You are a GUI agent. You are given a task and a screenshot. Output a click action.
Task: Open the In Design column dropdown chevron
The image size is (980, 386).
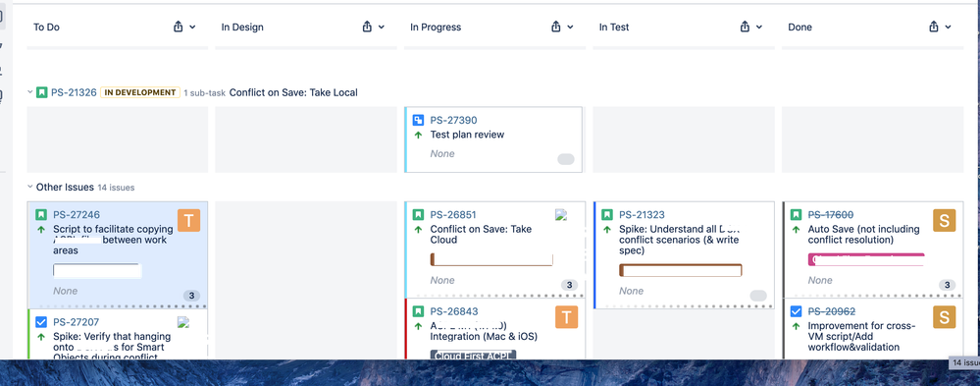click(382, 27)
